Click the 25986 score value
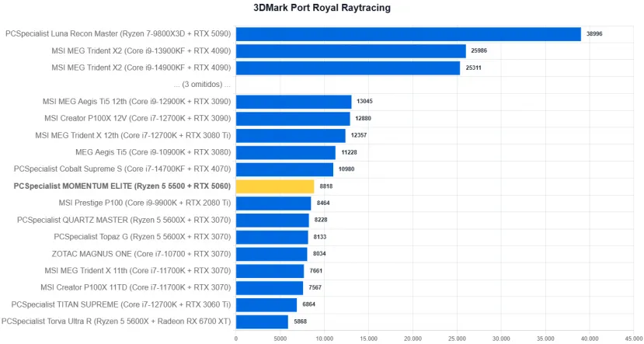Viewport: 644px width, 344px height. (479, 51)
